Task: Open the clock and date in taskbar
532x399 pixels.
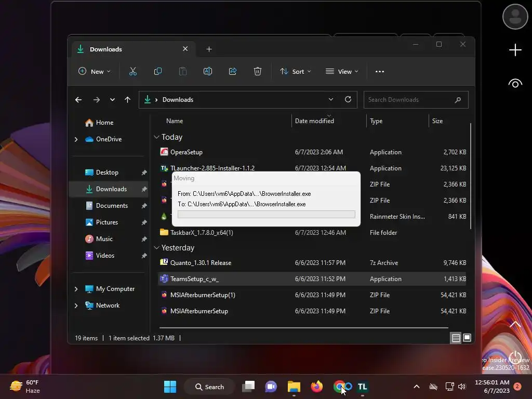Action: tap(492, 387)
